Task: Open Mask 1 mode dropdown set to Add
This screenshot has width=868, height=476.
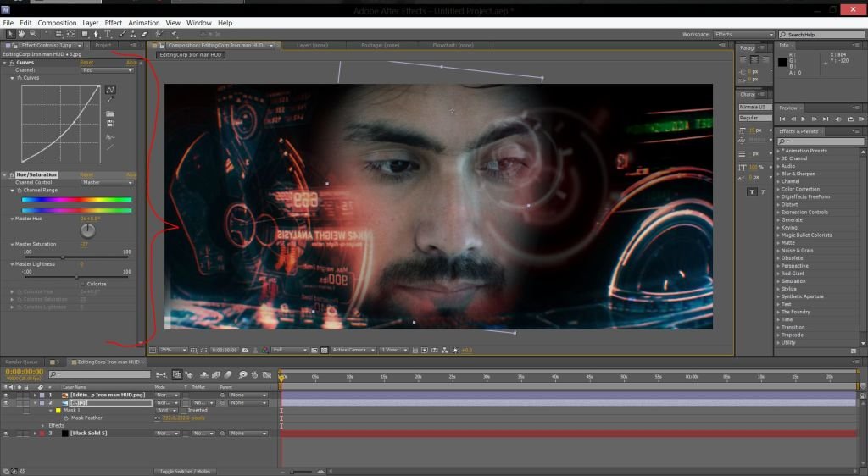Action: (166, 411)
